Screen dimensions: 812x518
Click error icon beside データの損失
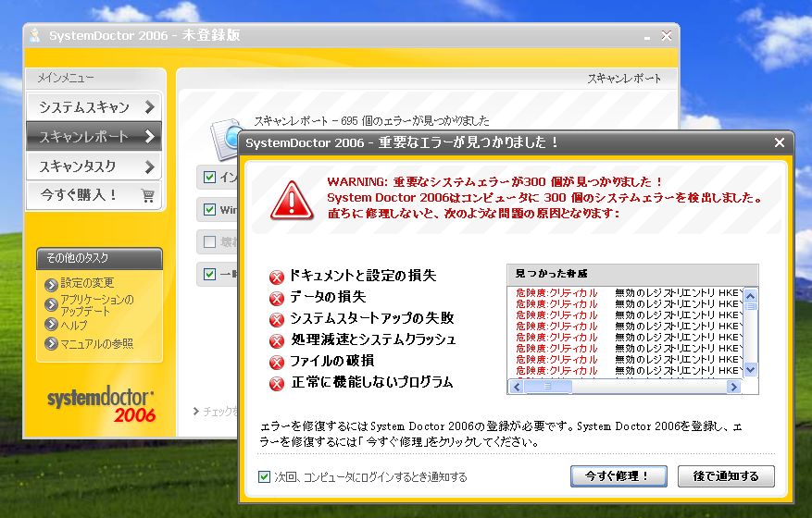(277, 299)
